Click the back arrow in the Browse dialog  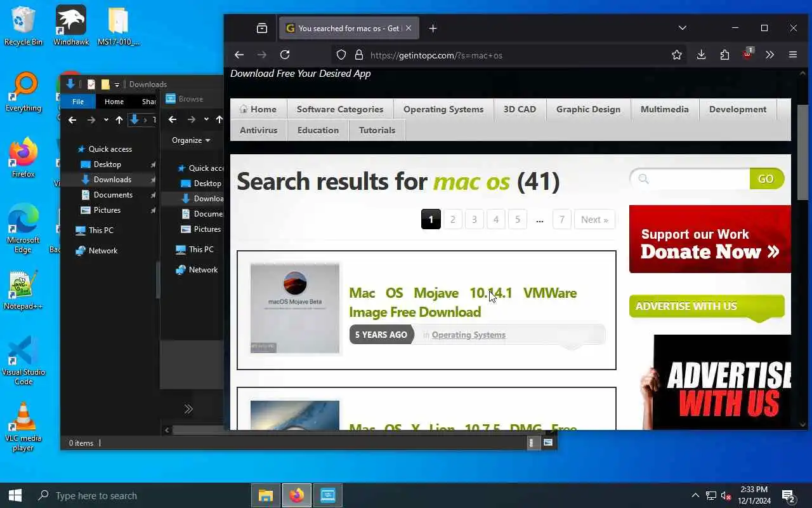173,119
